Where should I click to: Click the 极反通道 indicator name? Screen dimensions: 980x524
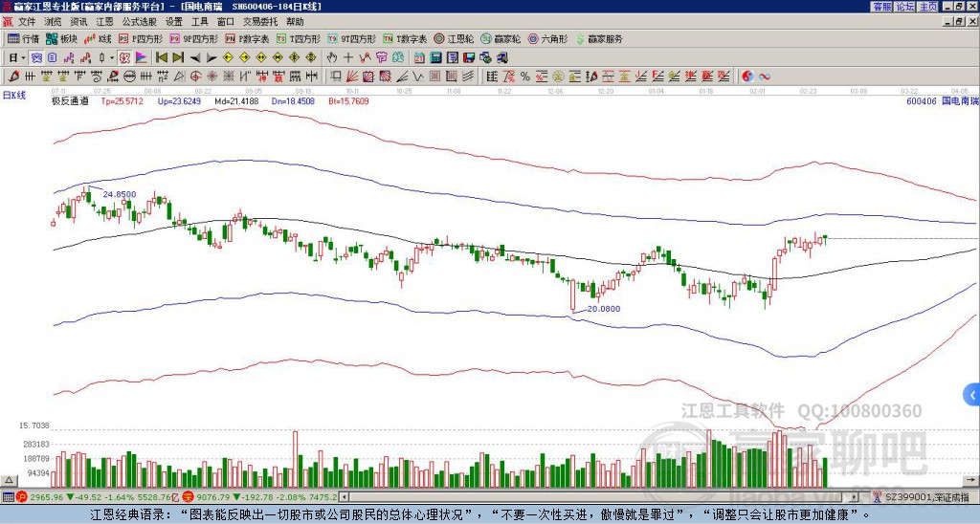click(70, 100)
